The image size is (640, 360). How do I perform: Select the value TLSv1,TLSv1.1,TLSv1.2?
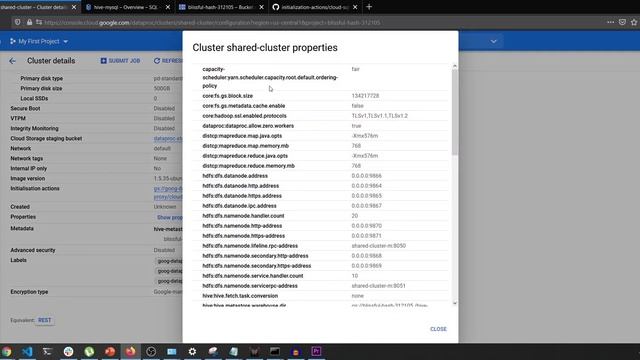(x=380, y=116)
